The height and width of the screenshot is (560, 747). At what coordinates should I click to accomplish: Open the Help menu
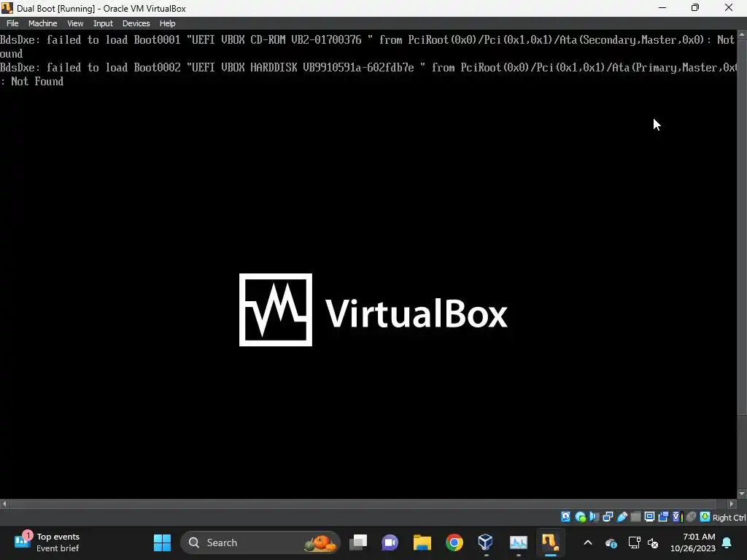tap(167, 23)
